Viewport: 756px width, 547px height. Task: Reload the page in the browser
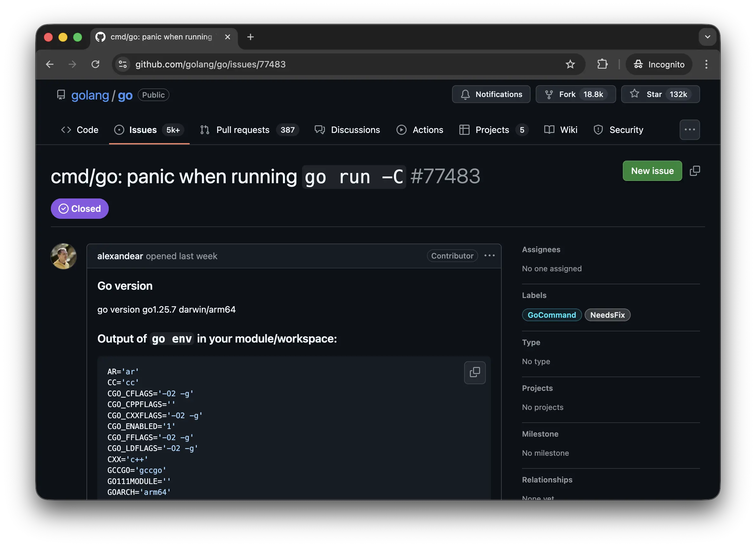click(96, 64)
